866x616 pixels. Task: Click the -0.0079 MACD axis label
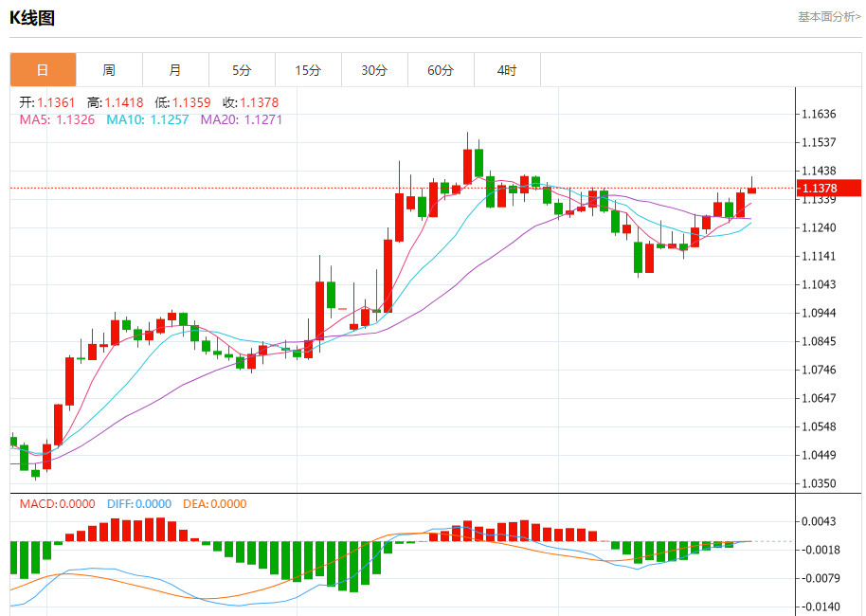point(821,578)
